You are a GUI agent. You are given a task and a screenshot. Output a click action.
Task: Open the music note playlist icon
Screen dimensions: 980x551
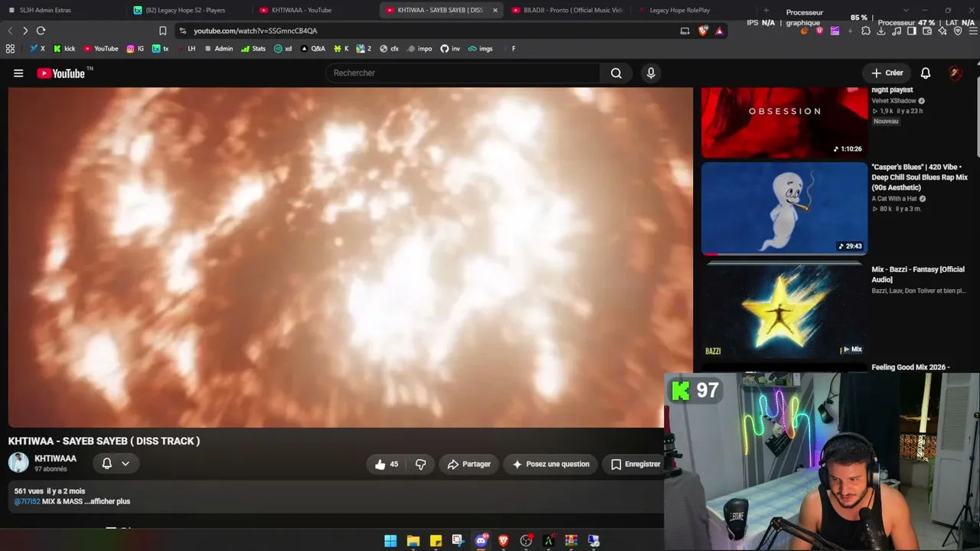(897, 31)
